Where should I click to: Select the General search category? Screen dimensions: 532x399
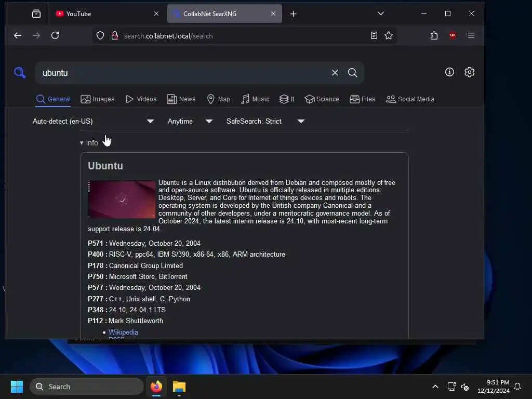(x=54, y=99)
